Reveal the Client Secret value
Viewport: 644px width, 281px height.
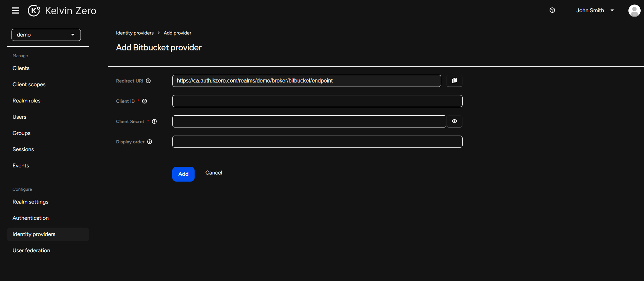tap(454, 121)
